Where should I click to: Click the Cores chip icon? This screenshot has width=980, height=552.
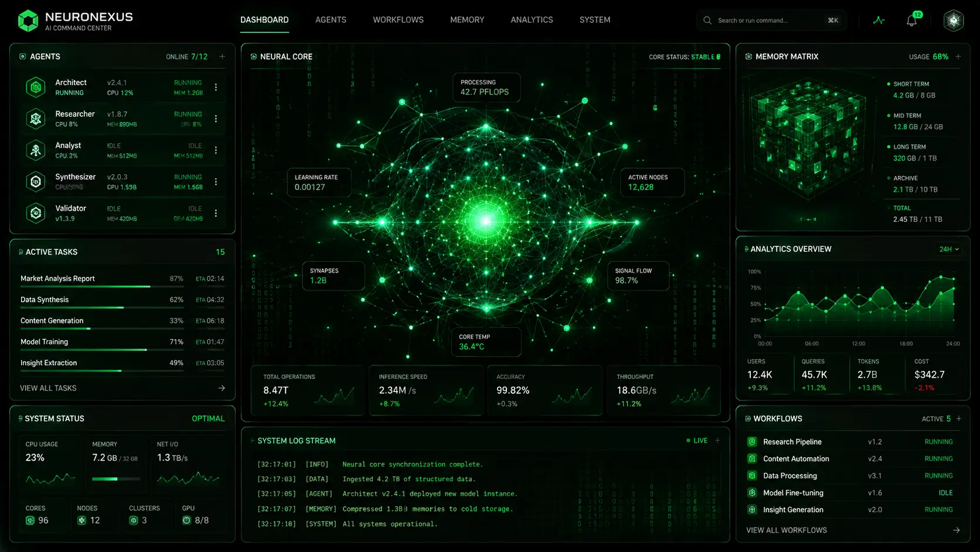pos(30,520)
